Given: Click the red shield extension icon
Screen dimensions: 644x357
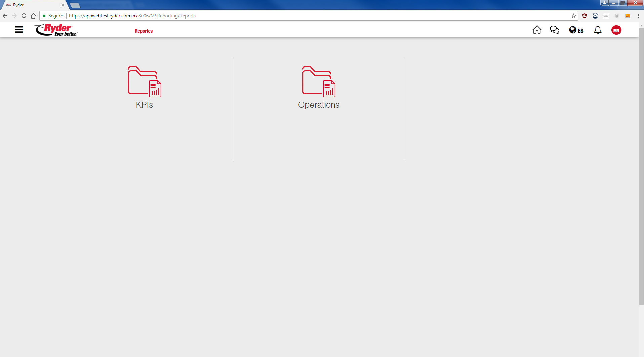Looking at the screenshot, I should pos(585,16).
